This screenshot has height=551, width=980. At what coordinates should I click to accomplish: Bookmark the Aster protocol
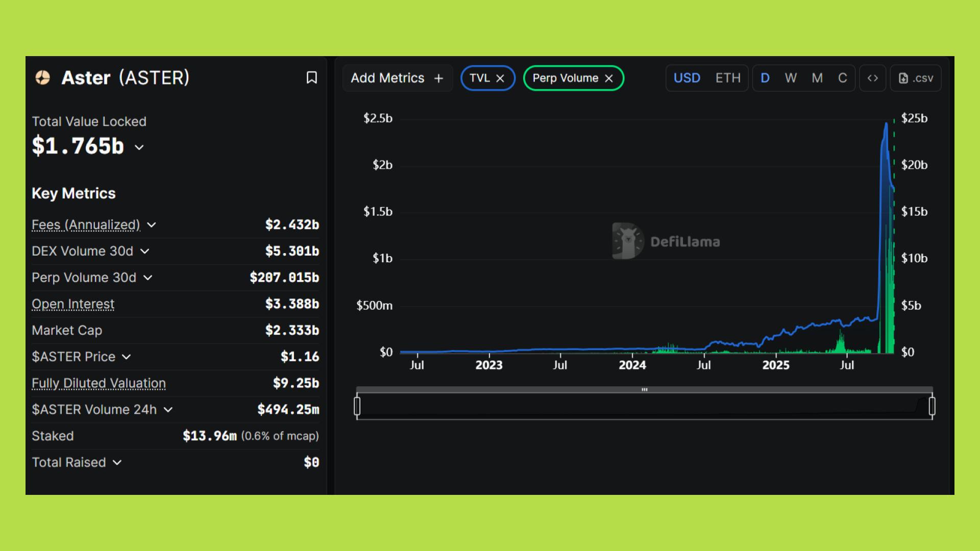tap(311, 78)
